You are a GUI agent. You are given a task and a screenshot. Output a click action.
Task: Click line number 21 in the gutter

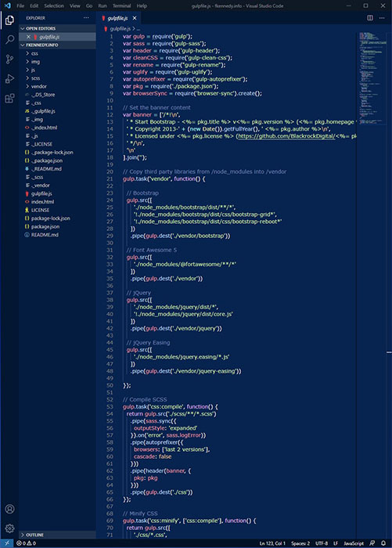pyautogui.click(x=110, y=178)
